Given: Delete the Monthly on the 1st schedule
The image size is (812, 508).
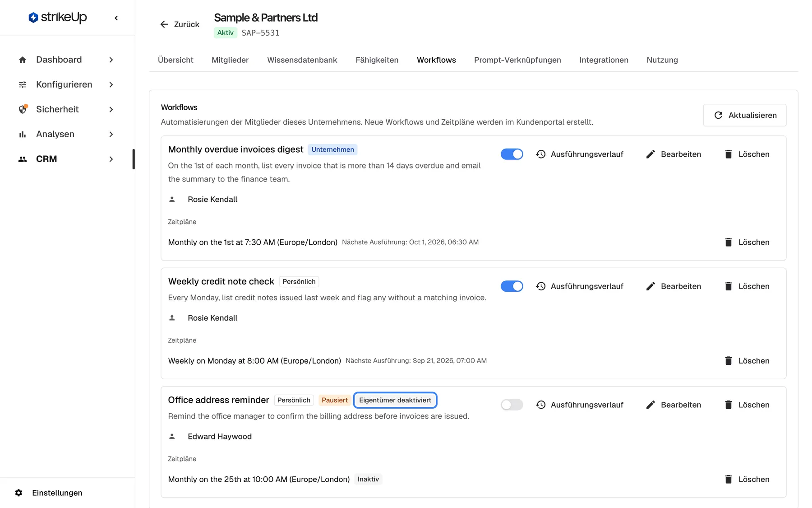Looking at the screenshot, I should click(747, 242).
